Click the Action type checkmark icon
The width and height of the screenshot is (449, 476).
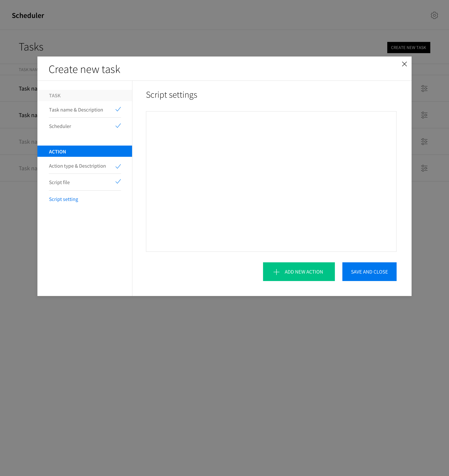pyautogui.click(x=118, y=165)
